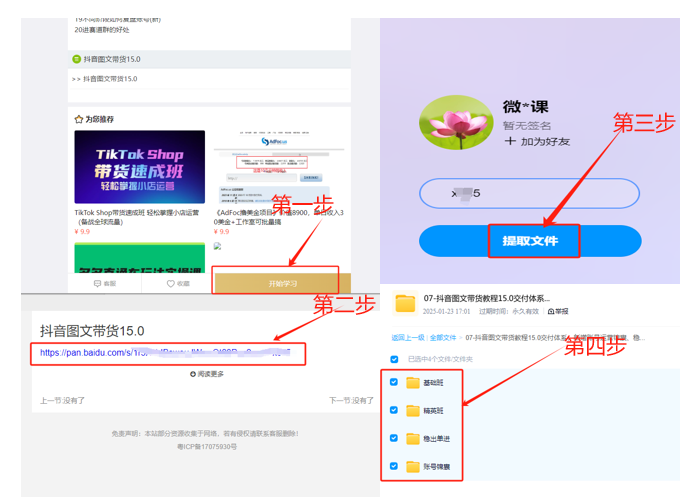Open the 稳出单进 folder icon
The width and height of the screenshot is (693, 497).
pyautogui.click(x=413, y=439)
